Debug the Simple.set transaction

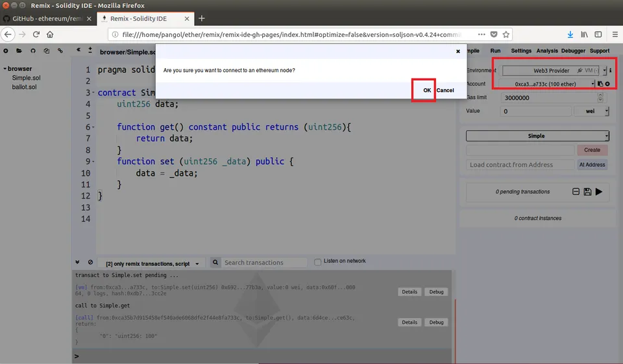(436, 292)
